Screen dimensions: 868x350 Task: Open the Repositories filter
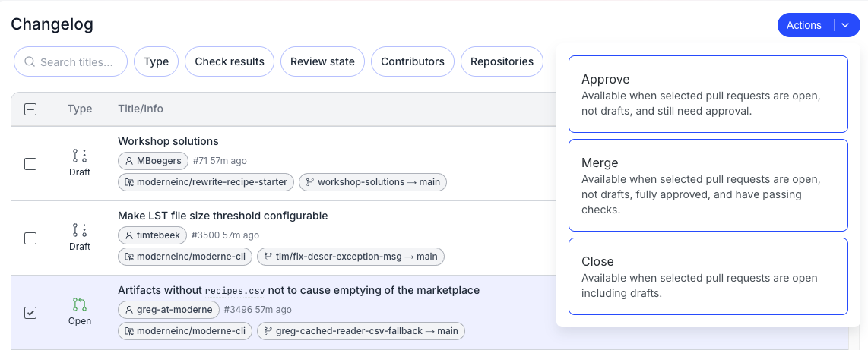(x=502, y=62)
